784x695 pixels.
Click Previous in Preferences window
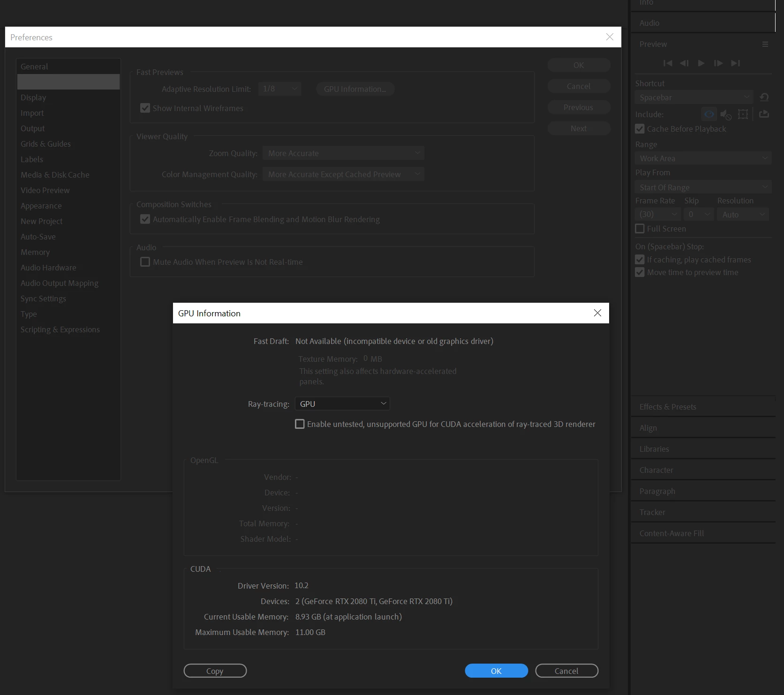click(579, 107)
